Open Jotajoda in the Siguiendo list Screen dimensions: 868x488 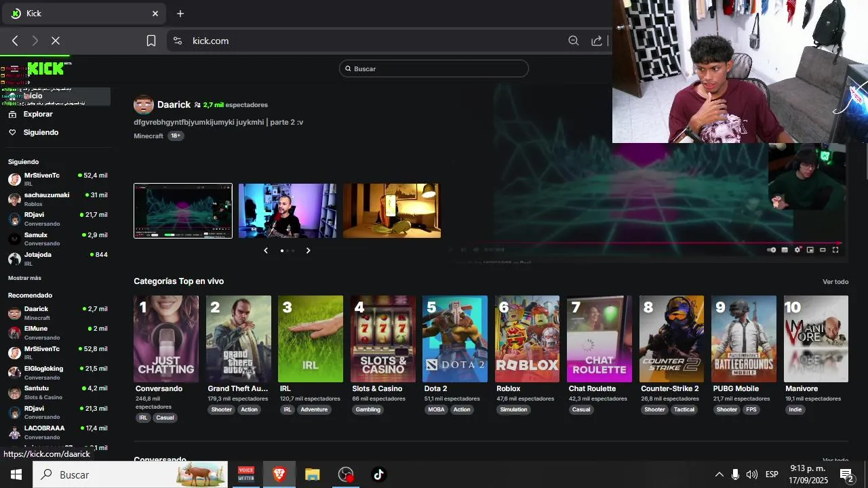58,258
